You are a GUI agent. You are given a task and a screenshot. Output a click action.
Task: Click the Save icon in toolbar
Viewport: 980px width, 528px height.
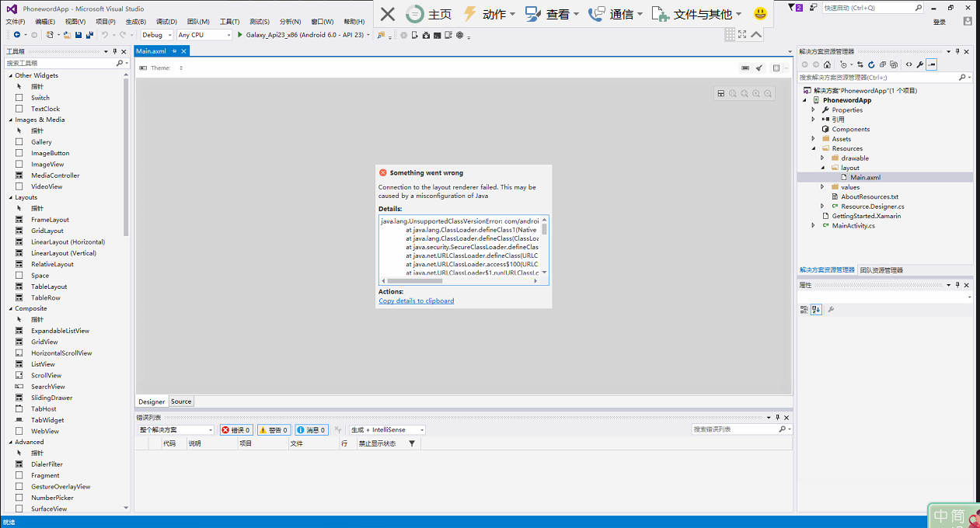click(78, 35)
